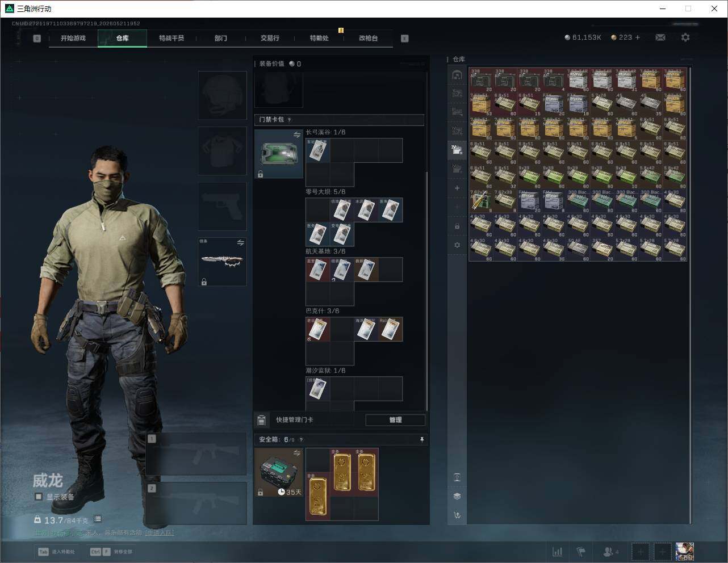Image resolution: width=728 pixels, height=563 pixels.
Task: Select the key card under 长弓溪谷
Action: (318, 150)
